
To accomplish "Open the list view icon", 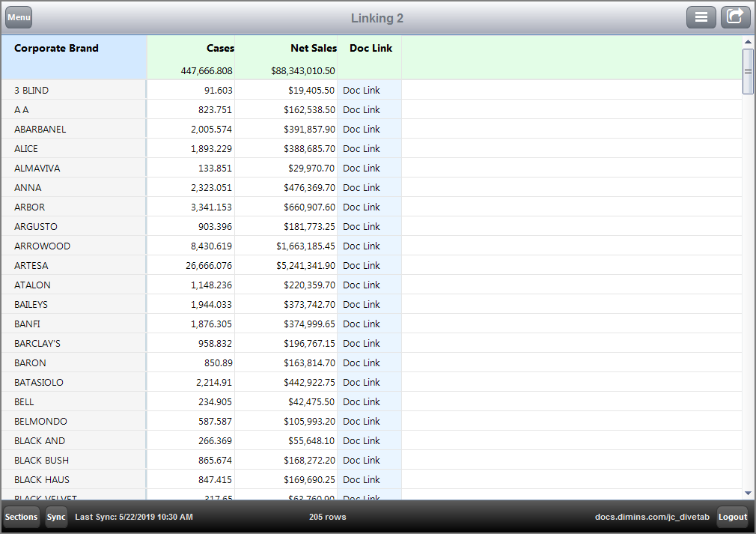I will point(701,16).
